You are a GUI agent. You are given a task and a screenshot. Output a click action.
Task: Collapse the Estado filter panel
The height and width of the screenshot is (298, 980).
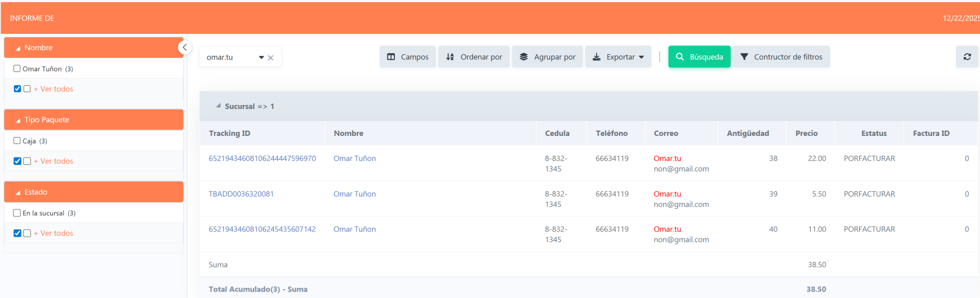tap(18, 192)
